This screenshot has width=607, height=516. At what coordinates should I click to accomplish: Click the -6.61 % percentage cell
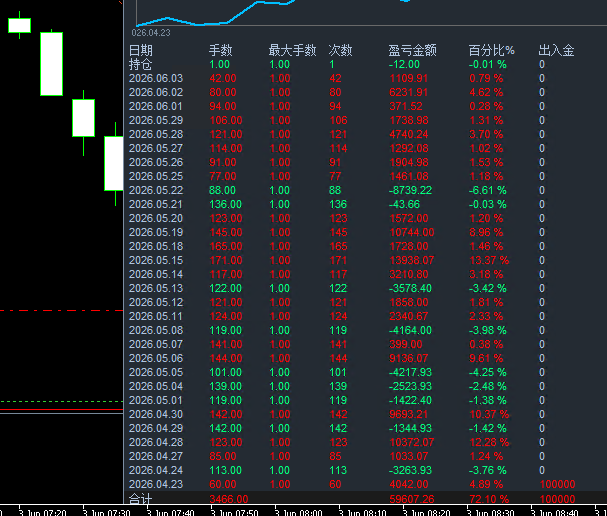click(x=487, y=190)
